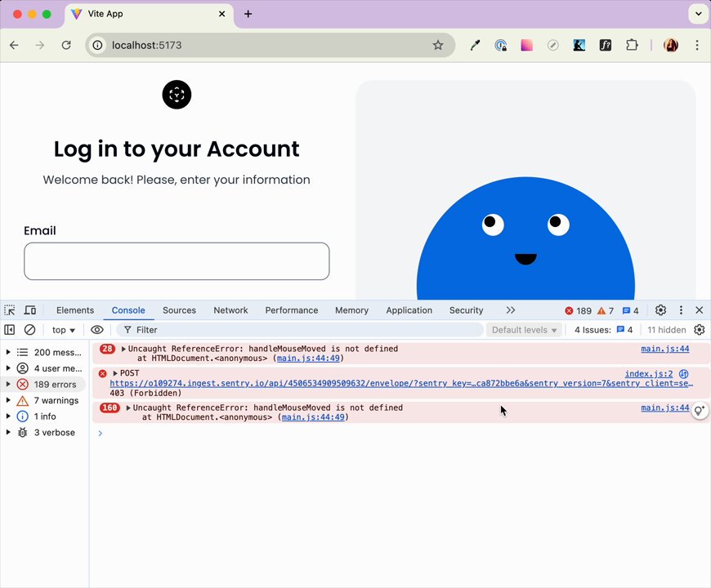
Task: Reload the page with refresh icon
Action: pos(66,45)
